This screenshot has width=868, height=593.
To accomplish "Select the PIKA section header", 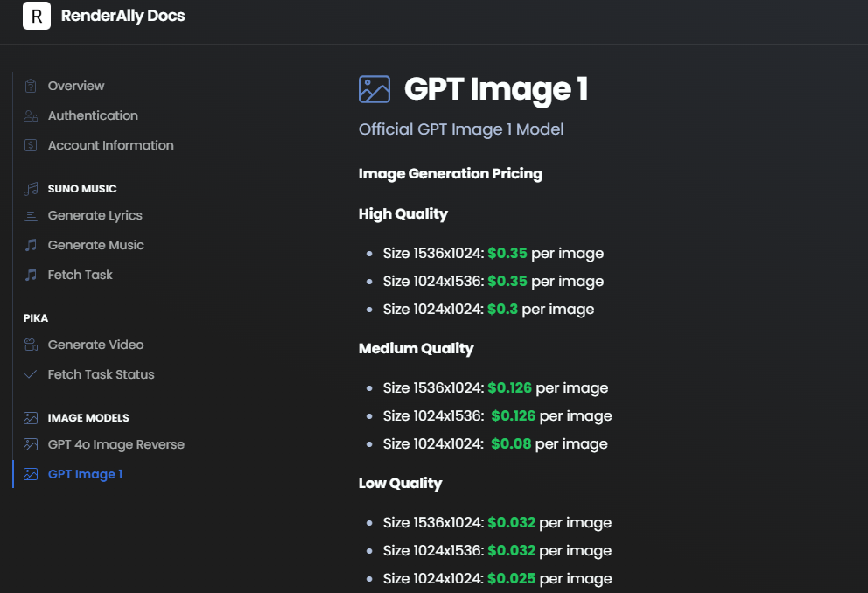I will (x=35, y=318).
